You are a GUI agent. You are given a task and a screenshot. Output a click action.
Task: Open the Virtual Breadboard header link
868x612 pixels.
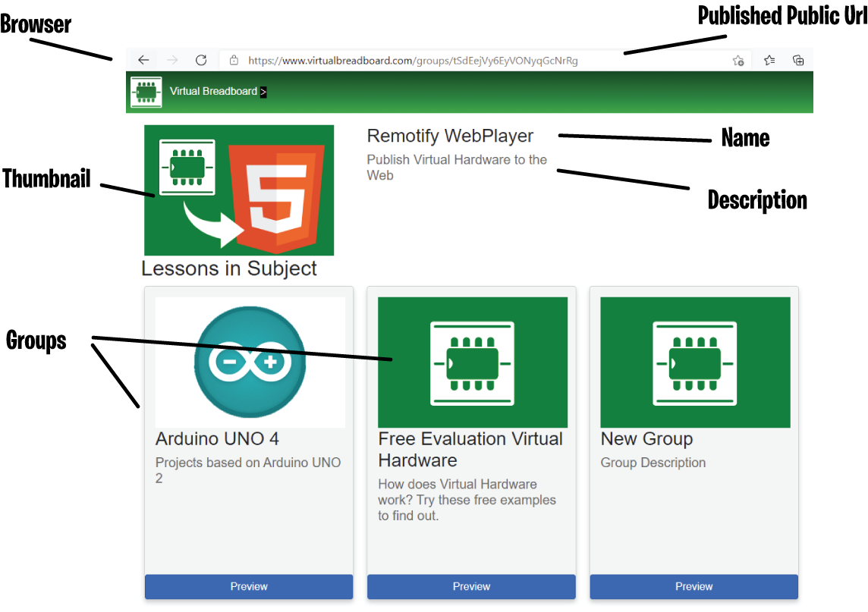(213, 91)
